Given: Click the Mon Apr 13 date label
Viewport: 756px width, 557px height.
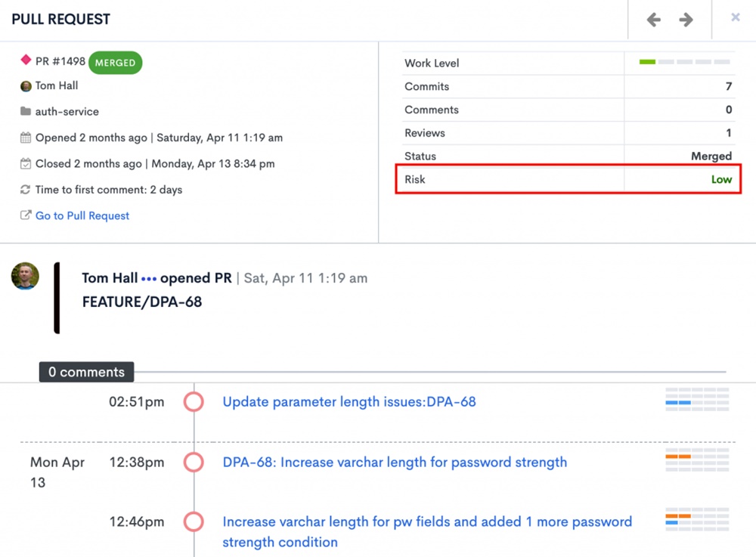Looking at the screenshot, I should [x=57, y=472].
